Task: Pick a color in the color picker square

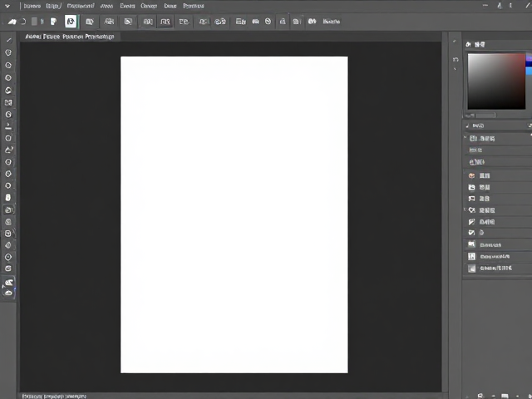Action: pyautogui.click(x=496, y=81)
